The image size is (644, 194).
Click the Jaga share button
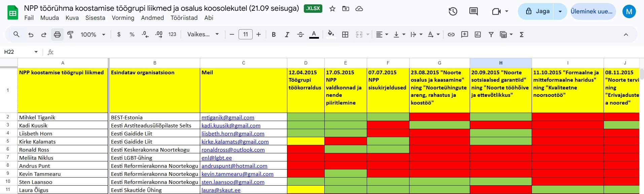pos(537,11)
